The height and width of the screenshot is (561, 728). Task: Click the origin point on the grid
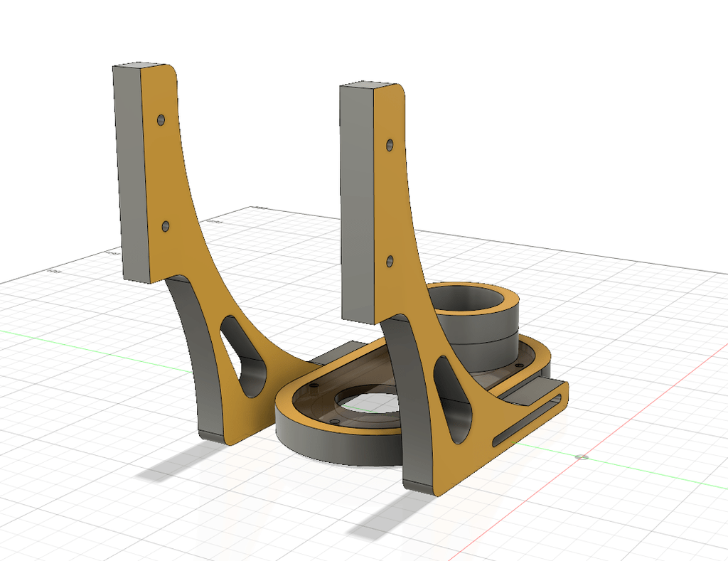(x=582, y=457)
